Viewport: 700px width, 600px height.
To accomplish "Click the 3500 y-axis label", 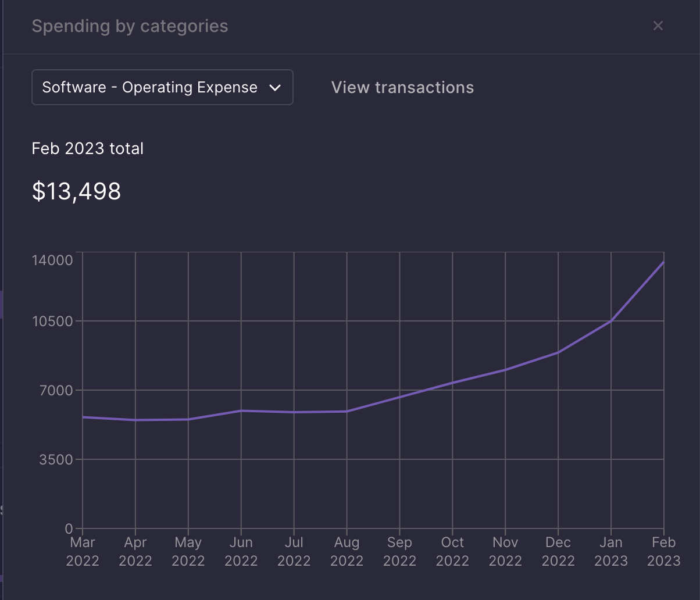I will [x=56, y=459].
